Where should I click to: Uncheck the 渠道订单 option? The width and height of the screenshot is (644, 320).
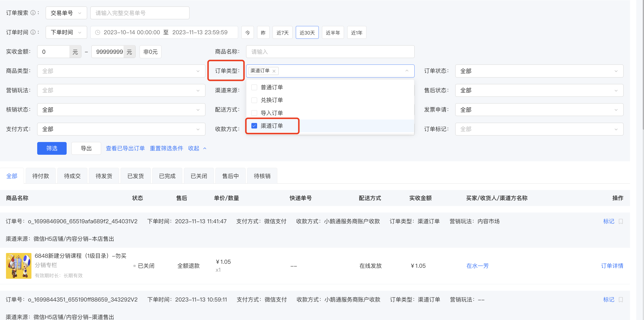[254, 126]
